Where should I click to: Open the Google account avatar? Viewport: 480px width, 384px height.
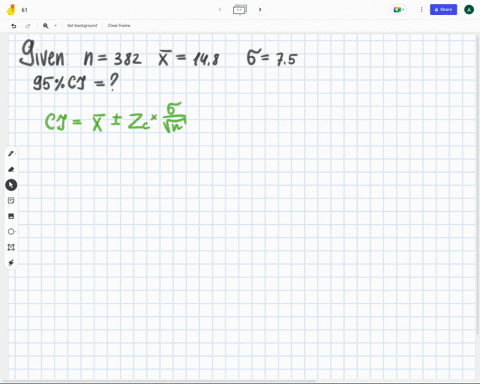click(469, 10)
